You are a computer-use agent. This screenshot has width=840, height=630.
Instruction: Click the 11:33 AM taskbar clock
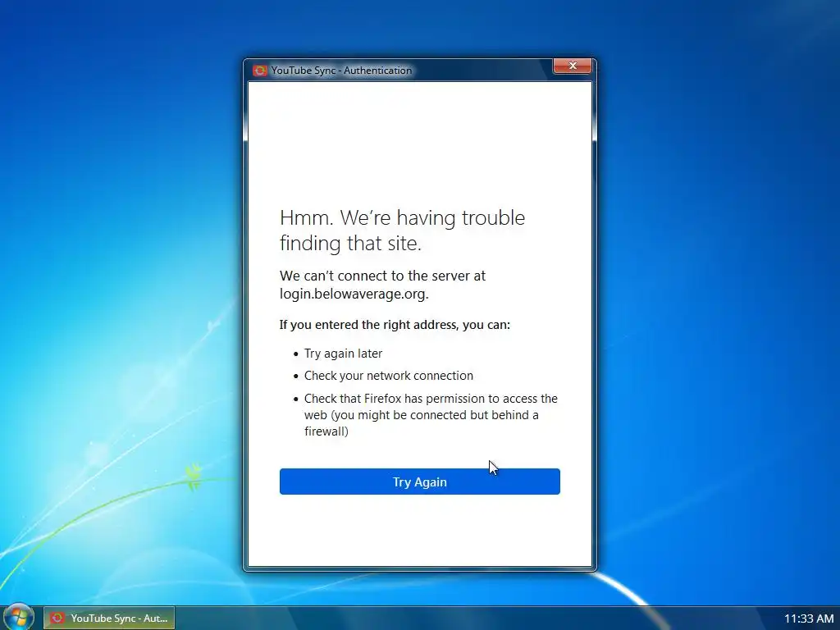click(x=809, y=619)
